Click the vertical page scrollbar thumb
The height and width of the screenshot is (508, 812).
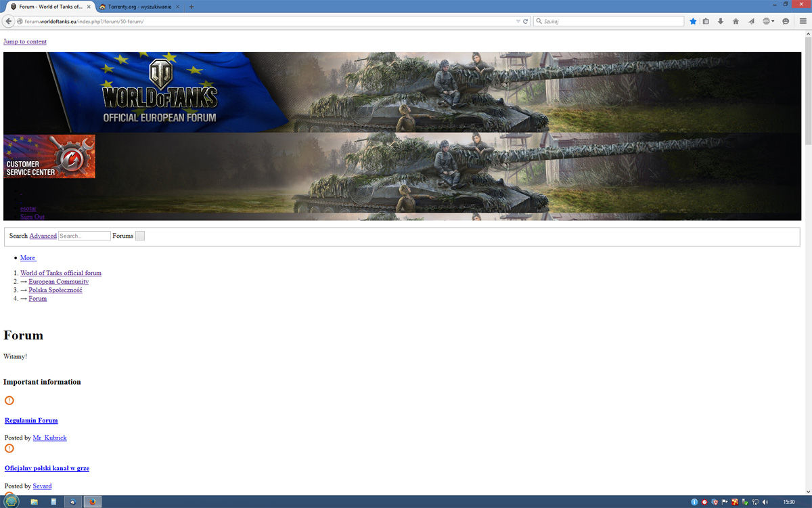[808, 91]
